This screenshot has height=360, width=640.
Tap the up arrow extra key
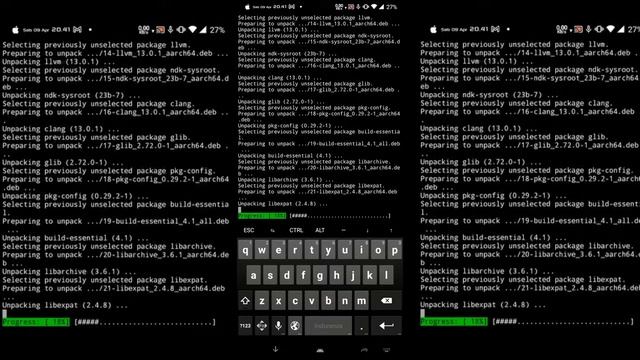391,231
